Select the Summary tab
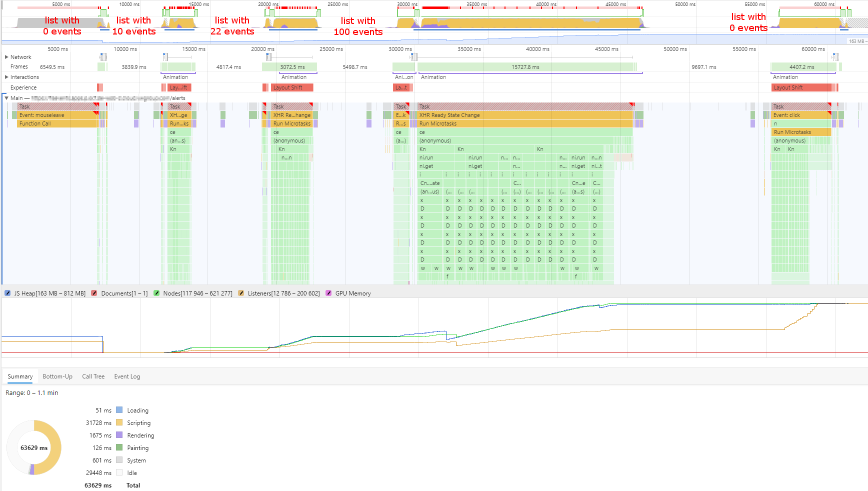This screenshot has height=491, width=868. (x=20, y=376)
